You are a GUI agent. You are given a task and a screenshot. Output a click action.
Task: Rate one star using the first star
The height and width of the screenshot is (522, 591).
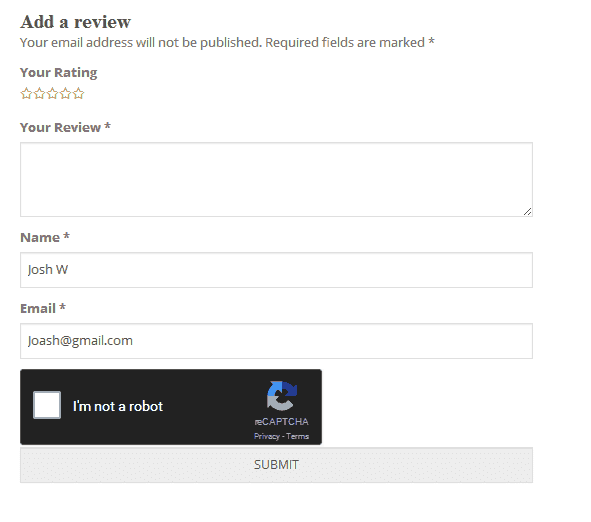click(x=26, y=93)
